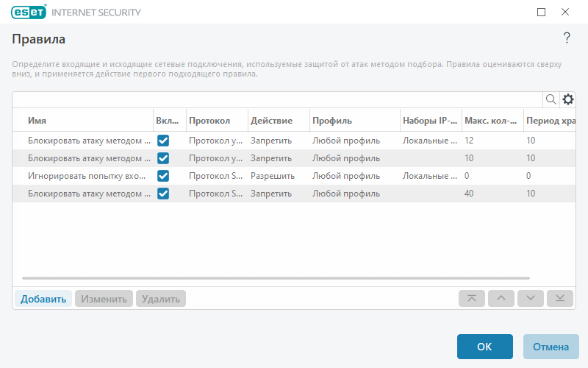Sort by the 'Профиль' column header
588x368 pixels.
tap(332, 121)
